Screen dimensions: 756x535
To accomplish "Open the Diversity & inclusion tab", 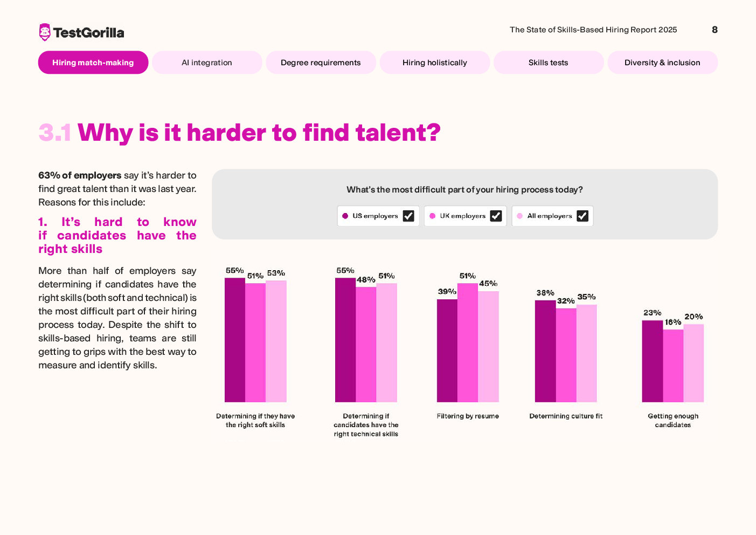I will [x=662, y=63].
